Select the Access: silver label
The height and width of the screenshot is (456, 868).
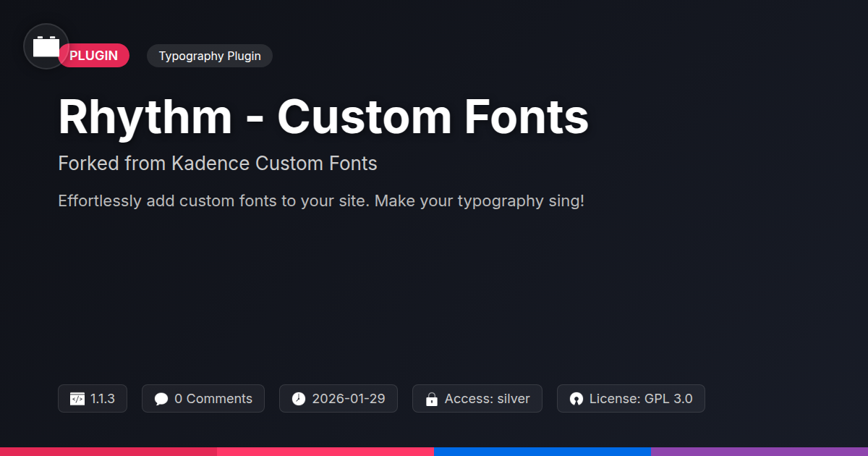pos(488,399)
